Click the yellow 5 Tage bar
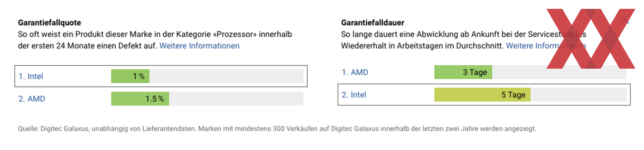 click(x=482, y=95)
